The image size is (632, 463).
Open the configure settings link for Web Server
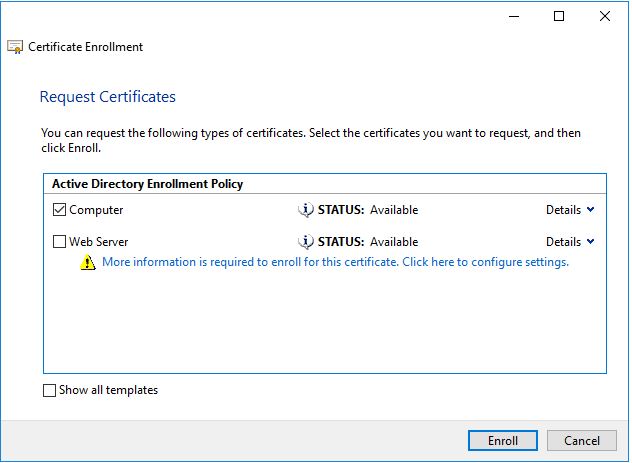(335, 262)
